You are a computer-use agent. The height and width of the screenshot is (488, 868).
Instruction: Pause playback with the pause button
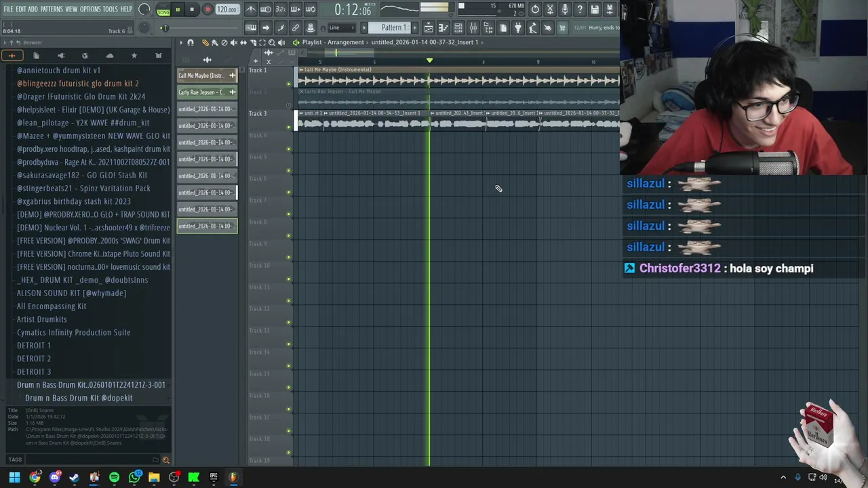pyautogui.click(x=178, y=9)
